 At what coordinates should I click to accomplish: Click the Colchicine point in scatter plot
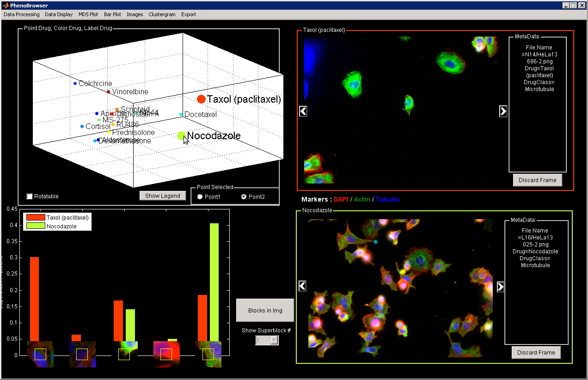[x=75, y=83]
